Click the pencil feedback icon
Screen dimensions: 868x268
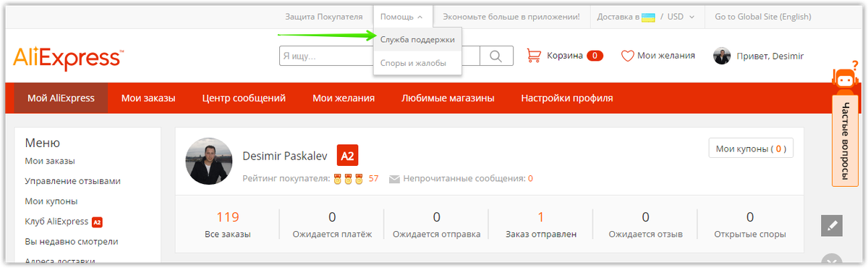(832, 226)
